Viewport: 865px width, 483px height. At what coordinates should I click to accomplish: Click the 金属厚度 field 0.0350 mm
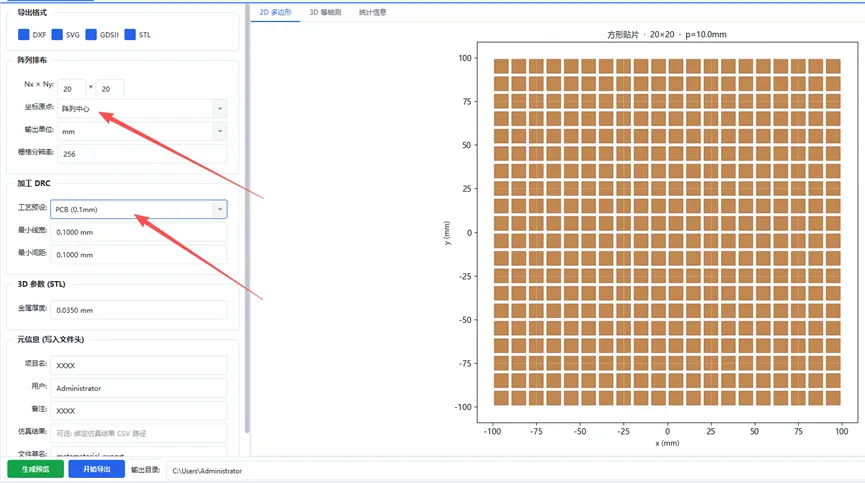point(138,310)
